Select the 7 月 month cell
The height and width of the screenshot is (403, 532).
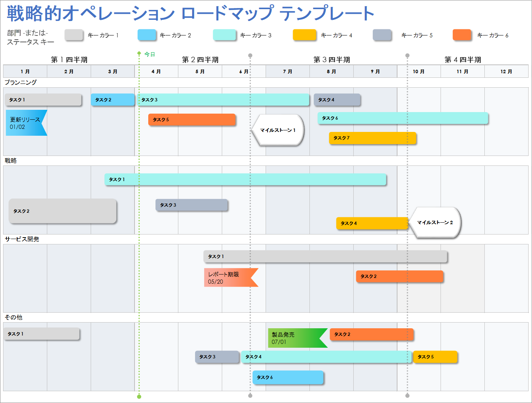click(x=288, y=71)
